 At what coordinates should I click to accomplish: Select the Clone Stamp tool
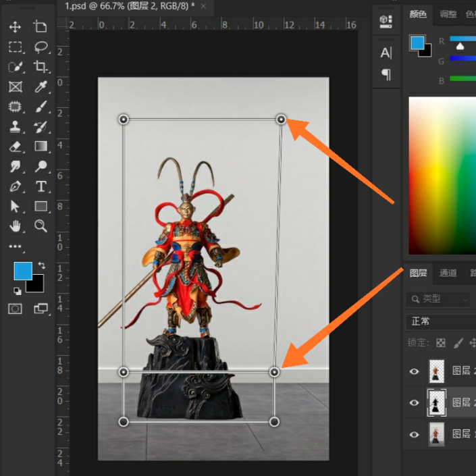[15, 126]
